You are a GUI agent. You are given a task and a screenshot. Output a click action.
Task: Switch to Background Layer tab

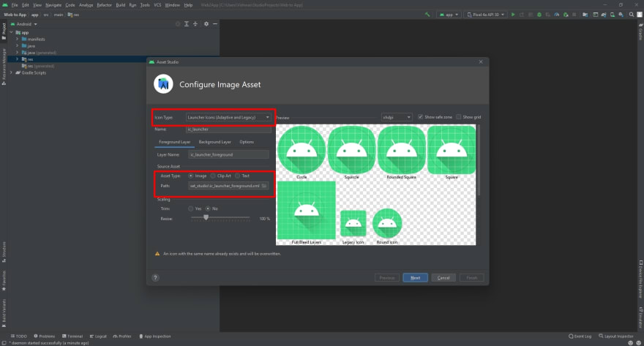pyautogui.click(x=215, y=142)
